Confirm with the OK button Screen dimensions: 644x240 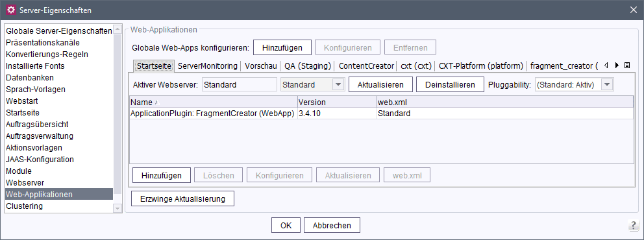coord(286,225)
